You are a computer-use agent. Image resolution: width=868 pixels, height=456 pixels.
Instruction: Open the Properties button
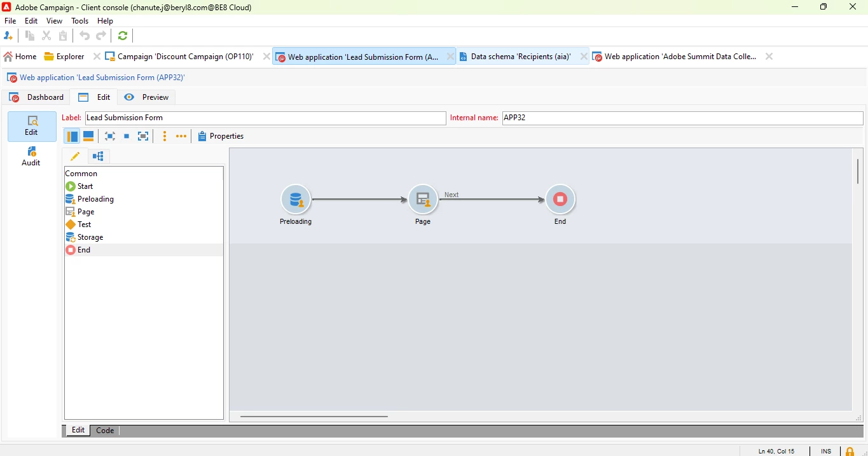[221, 137]
